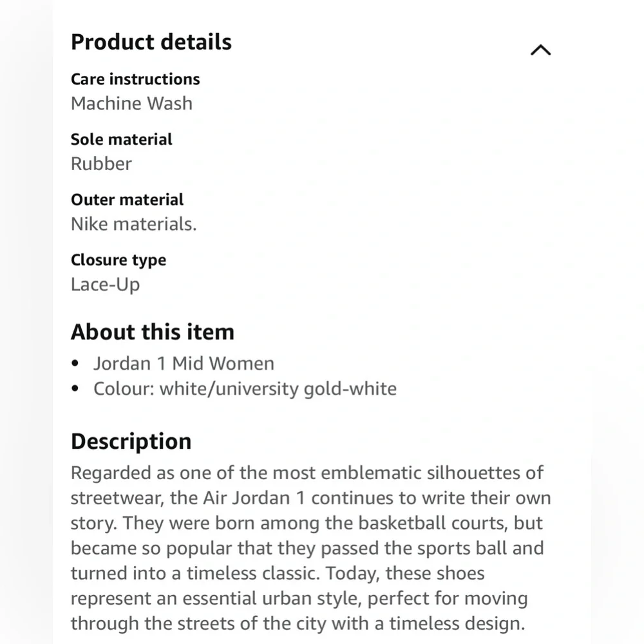Click the About this item heading
Image resolution: width=644 pixels, height=644 pixels.
coord(153,332)
